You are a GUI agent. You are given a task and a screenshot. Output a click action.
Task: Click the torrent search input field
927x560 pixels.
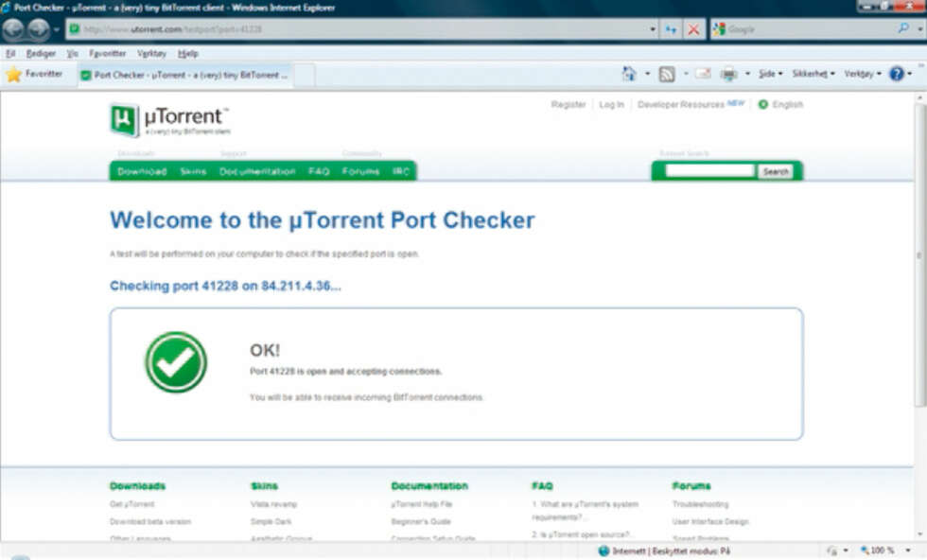[709, 171]
